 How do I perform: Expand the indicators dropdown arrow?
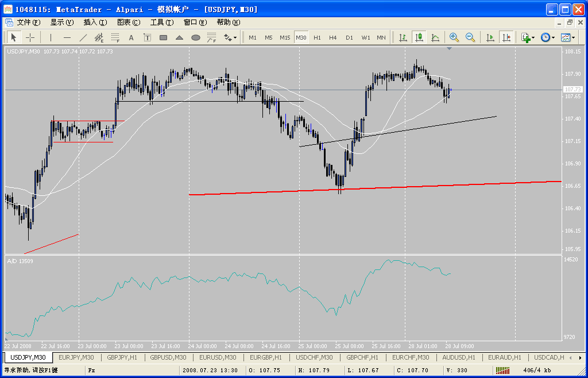[x=533, y=37]
